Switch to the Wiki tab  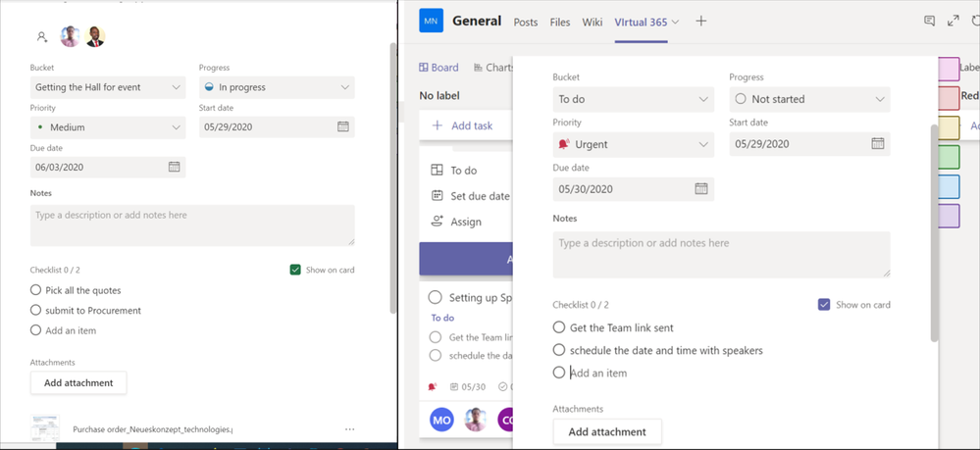coord(593,22)
